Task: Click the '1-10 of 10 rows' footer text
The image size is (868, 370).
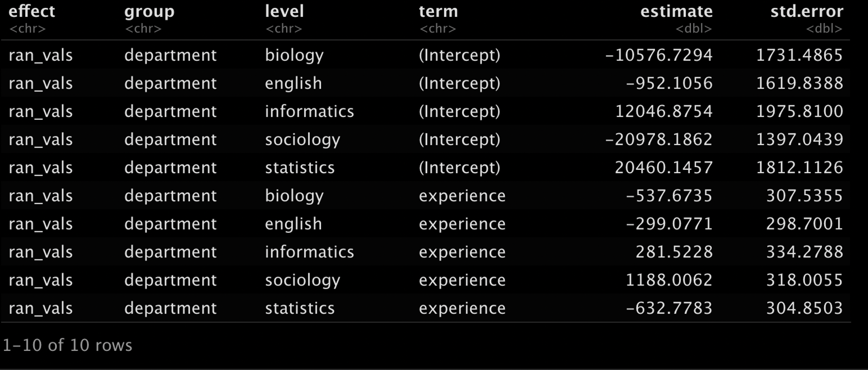Action: pos(68,345)
